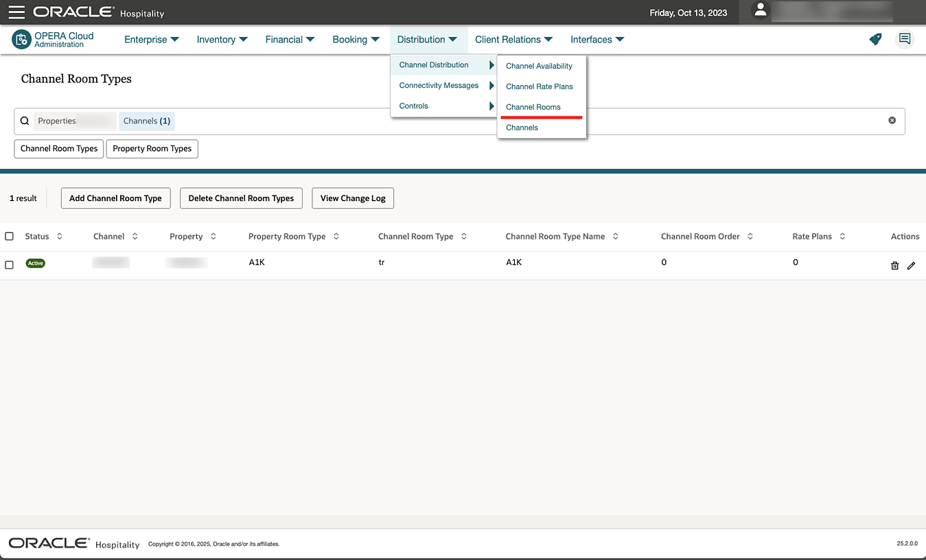Delete the A1K row with the trash icon
The width and height of the screenshot is (926, 560).
tap(894, 266)
